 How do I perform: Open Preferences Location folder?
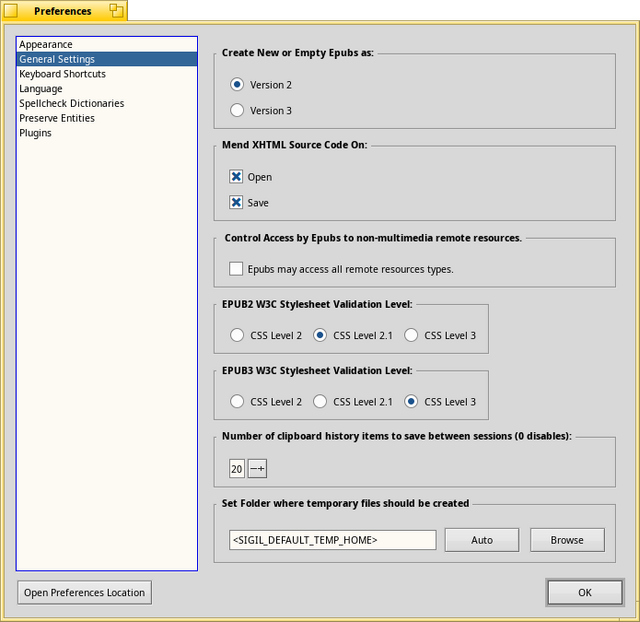pos(84,593)
